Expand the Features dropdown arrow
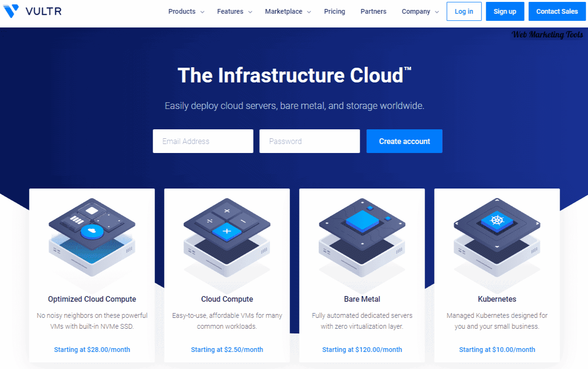This screenshot has height=369, width=588. [250, 12]
